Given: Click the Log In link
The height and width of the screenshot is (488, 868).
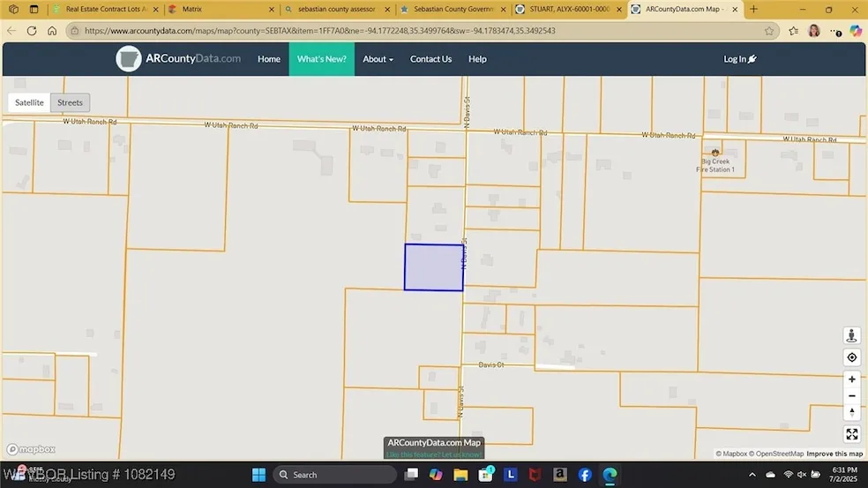Looking at the screenshot, I should click(739, 59).
